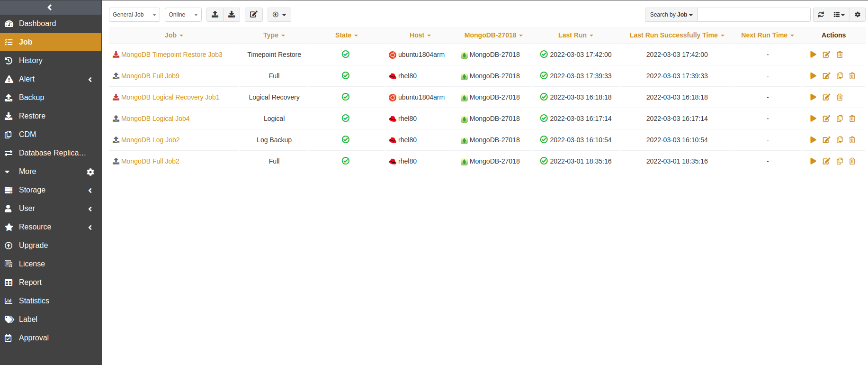Screen dimensions: 868x365
Task: Refresh the job list
Action: coord(821,15)
